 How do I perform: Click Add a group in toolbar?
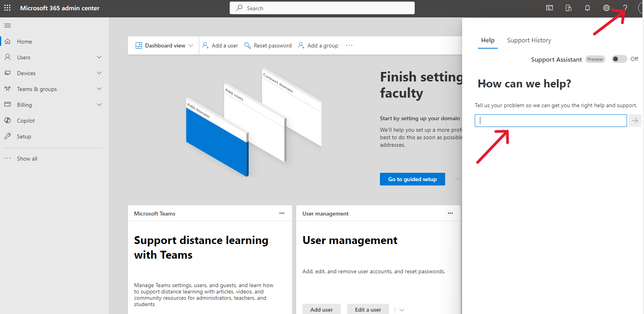point(318,45)
